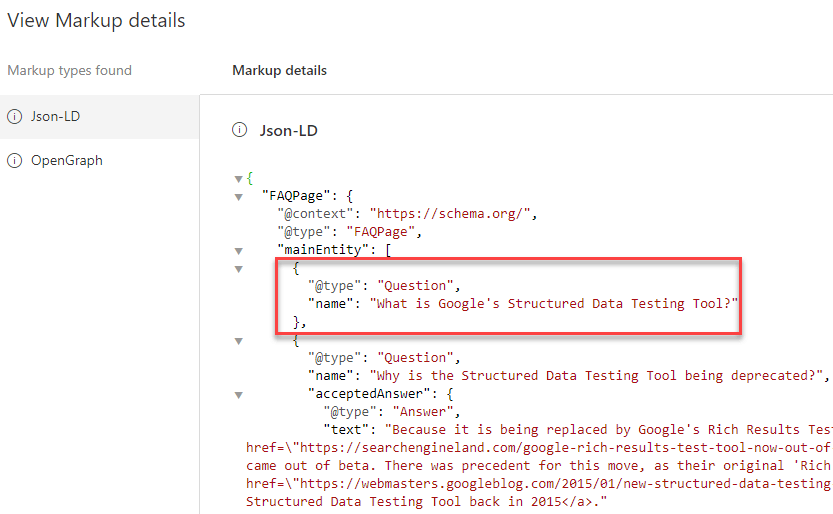Click the "Markup types found" label

coord(70,71)
